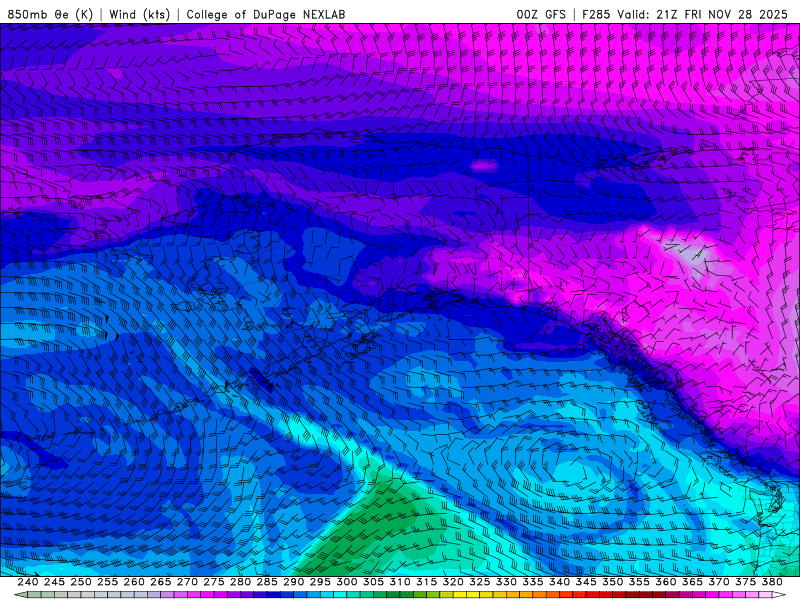Click the 275 scale label
Screen dimensions: 800x600
point(214,582)
